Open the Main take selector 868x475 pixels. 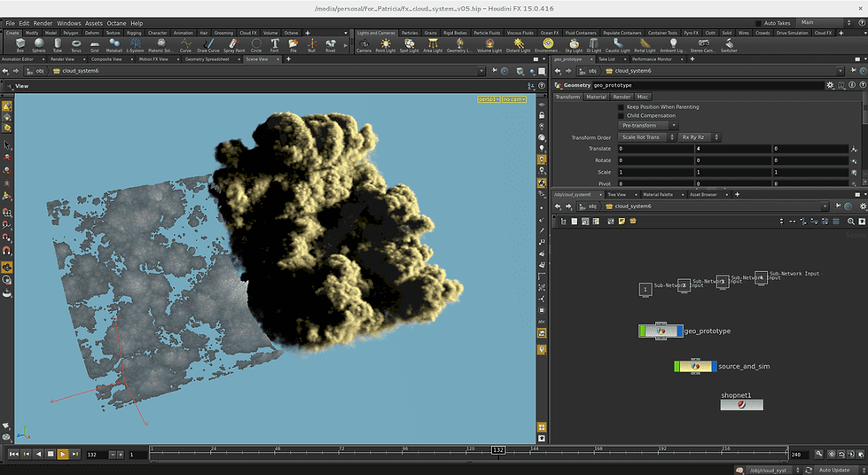[825, 23]
